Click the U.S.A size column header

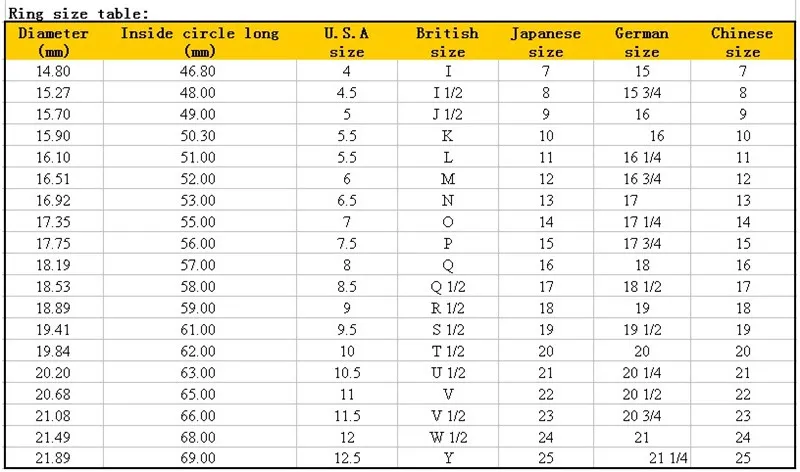[x=346, y=42]
